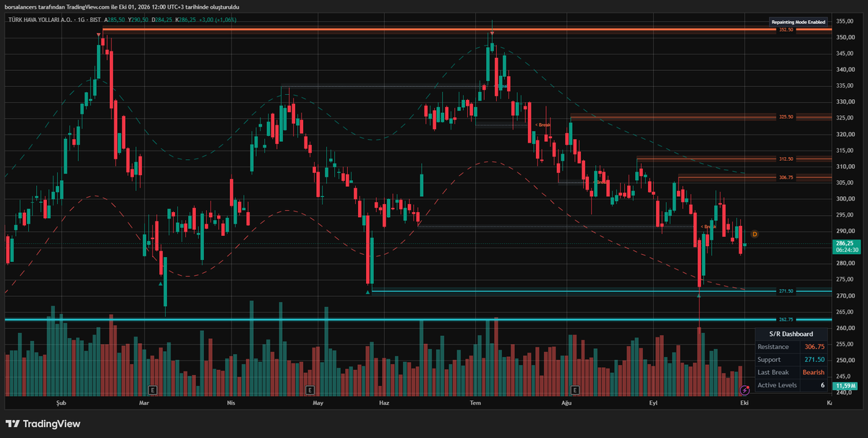The width and height of the screenshot is (868, 438).
Task: Click the Nis month label on the time axis
Action: 231,401
